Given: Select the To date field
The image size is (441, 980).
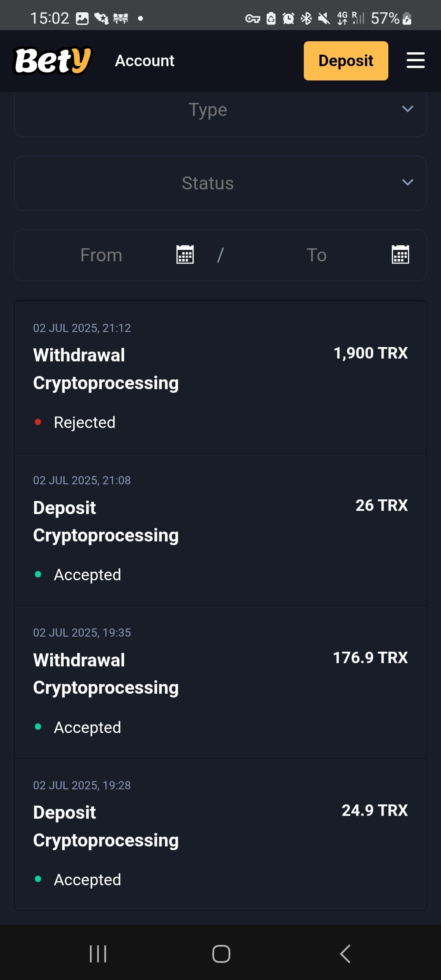Looking at the screenshot, I should (x=316, y=255).
